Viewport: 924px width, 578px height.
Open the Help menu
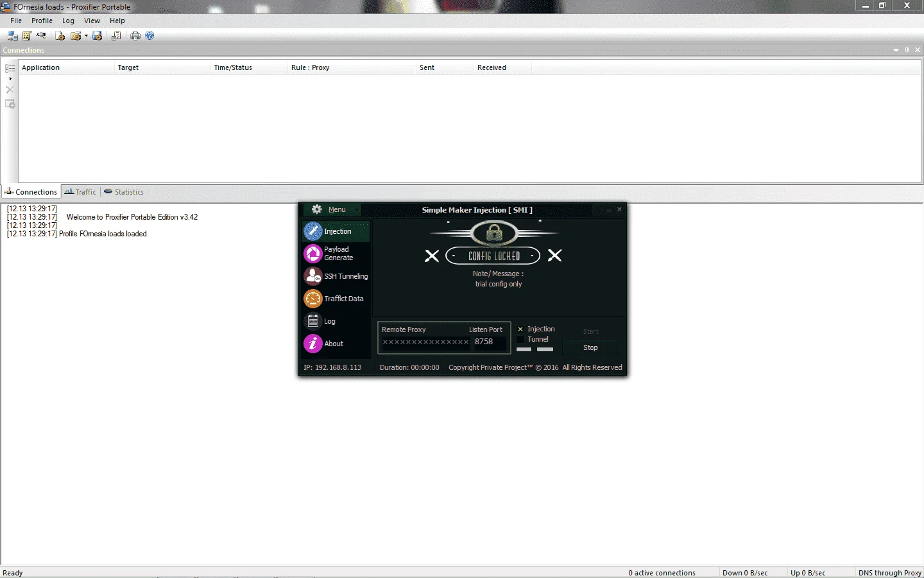[x=117, y=21]
